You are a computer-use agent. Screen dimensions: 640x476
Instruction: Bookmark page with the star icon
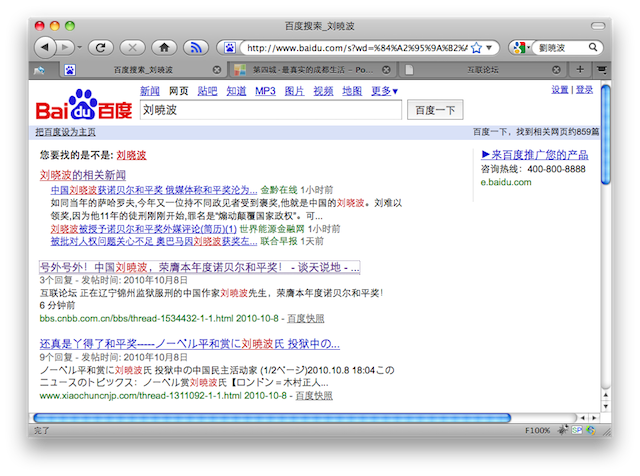coord(477,47)
